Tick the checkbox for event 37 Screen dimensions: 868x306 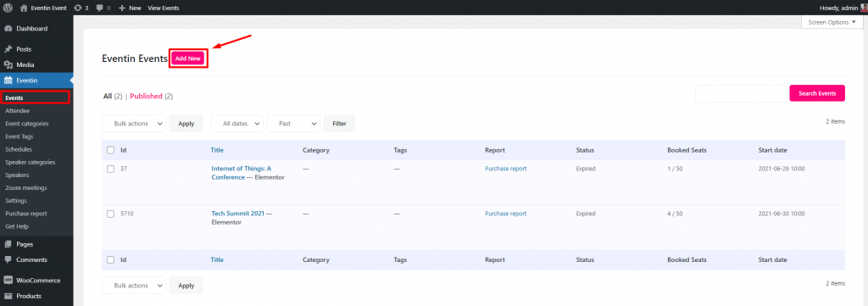click(111, 169)
